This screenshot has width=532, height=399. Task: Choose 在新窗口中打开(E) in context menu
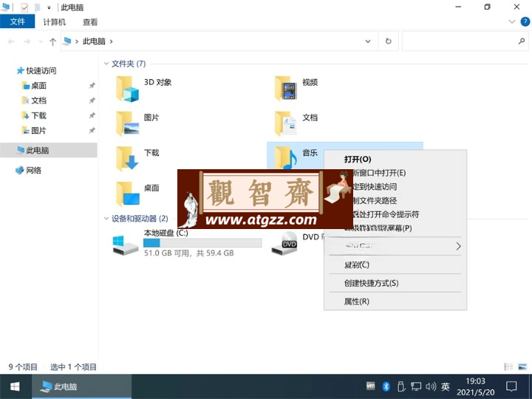[x=395, y=173]
